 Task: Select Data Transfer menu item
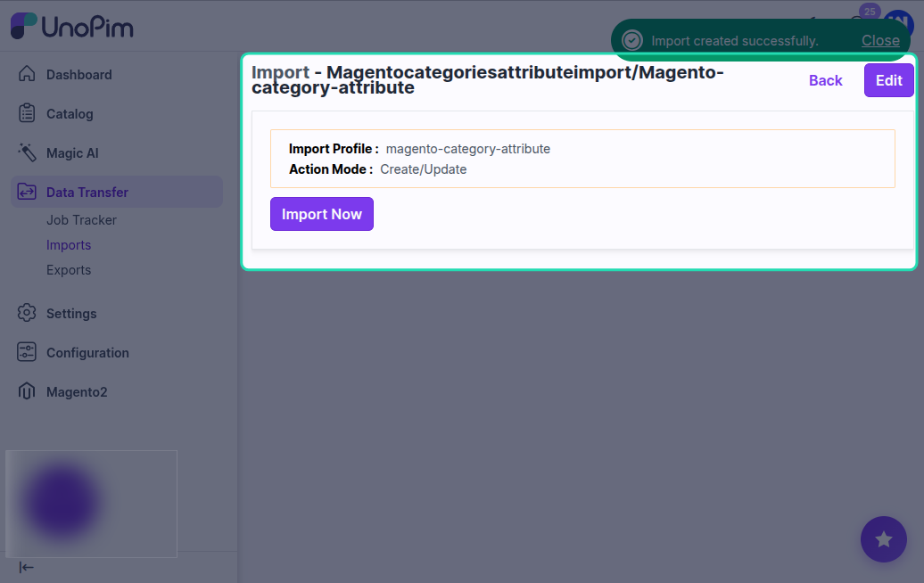pyautogui.click(x=117, y=192)
